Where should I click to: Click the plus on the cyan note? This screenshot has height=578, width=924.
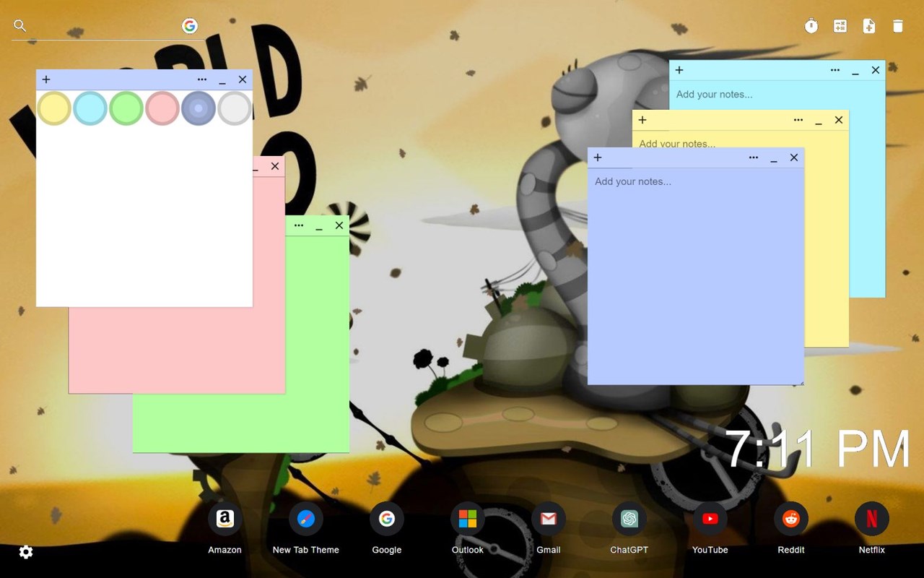point(679,70)
